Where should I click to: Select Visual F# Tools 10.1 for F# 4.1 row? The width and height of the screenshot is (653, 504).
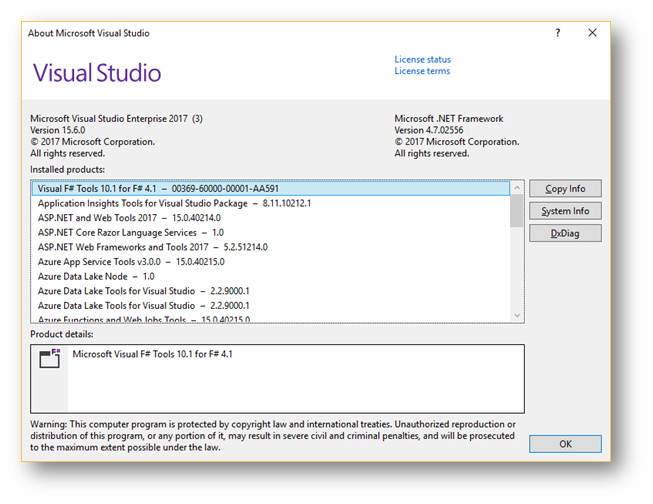click(271, 189)
